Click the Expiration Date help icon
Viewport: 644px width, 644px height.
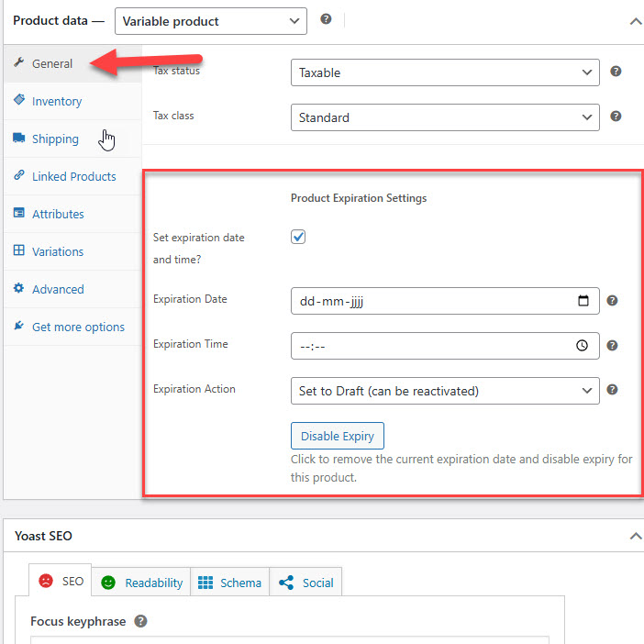pos(612,301)
